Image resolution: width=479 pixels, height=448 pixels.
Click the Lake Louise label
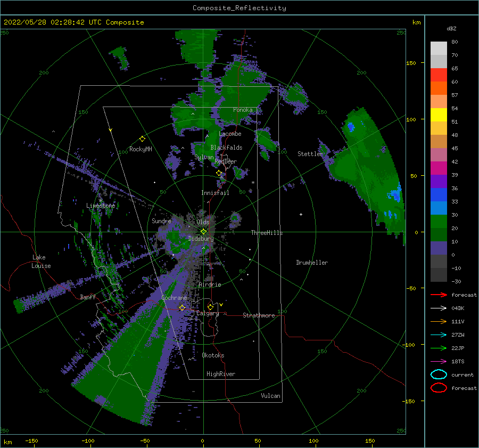(42, 262)
